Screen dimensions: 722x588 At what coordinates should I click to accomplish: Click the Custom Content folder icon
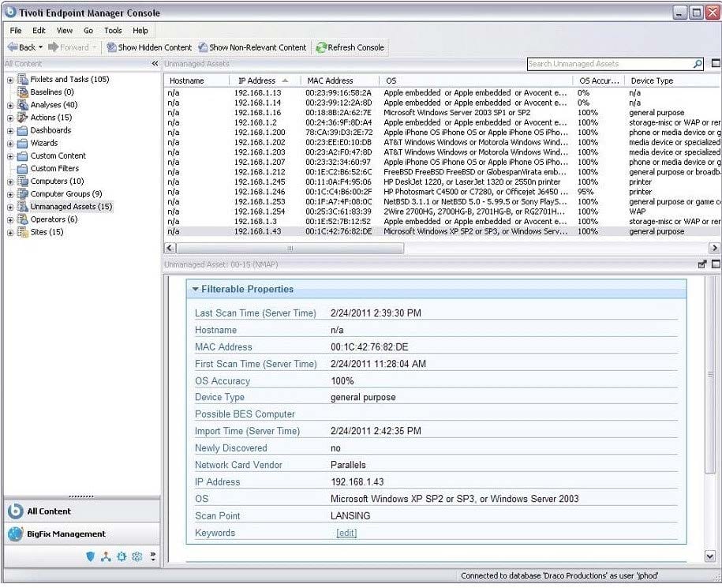click(x=23, y=156)
